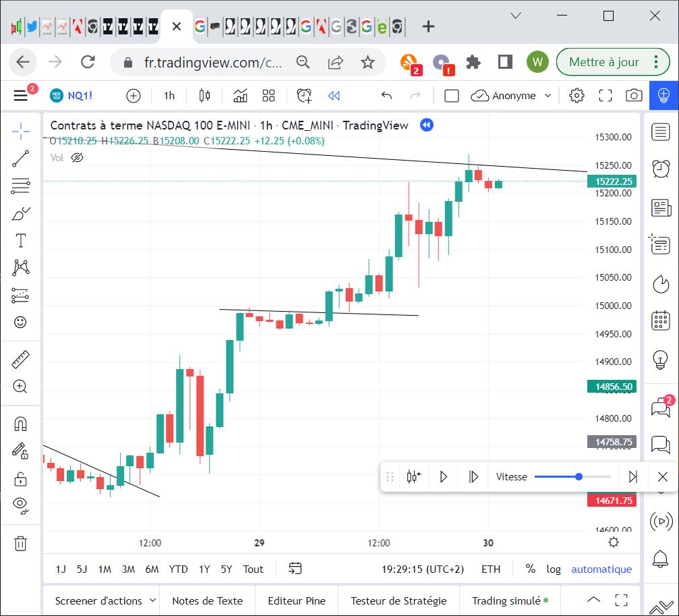Step forward one bar in replay
679x616 pixels.
pos(473,477)
